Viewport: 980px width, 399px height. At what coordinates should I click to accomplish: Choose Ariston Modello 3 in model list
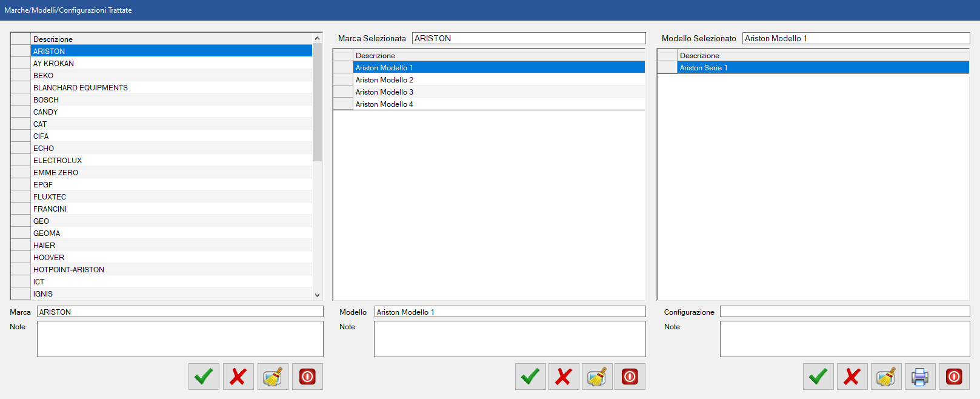(x=384, y=92)
